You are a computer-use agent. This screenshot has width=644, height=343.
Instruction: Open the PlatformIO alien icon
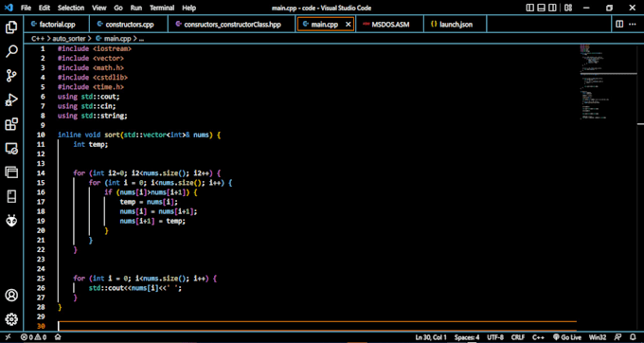point(11,221)
